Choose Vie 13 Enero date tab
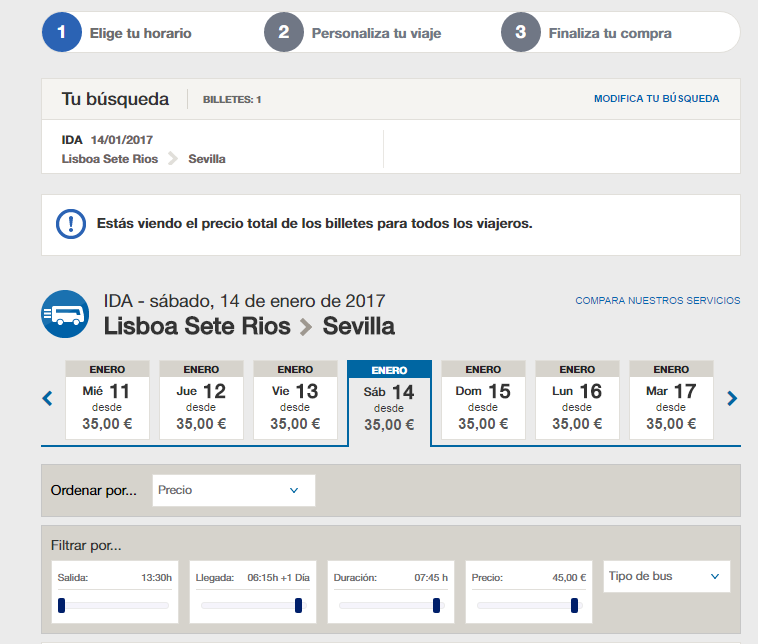Viewport: 758px width, 644px height. point(295,400)
